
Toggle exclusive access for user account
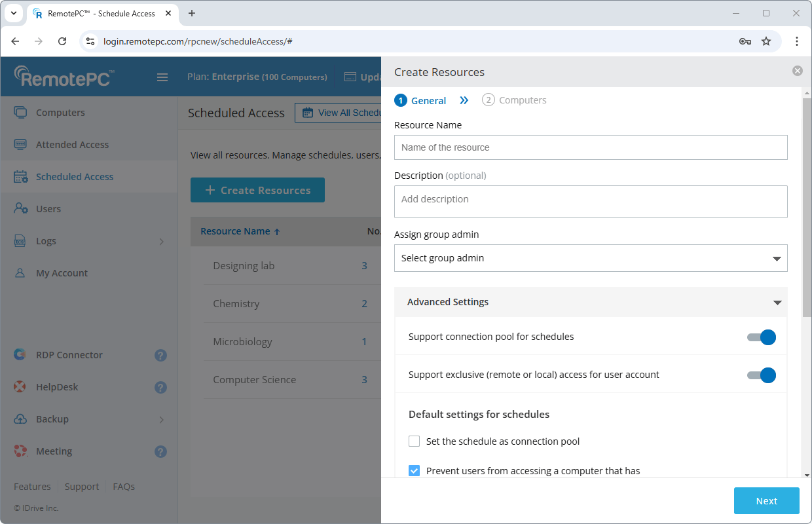761,375
